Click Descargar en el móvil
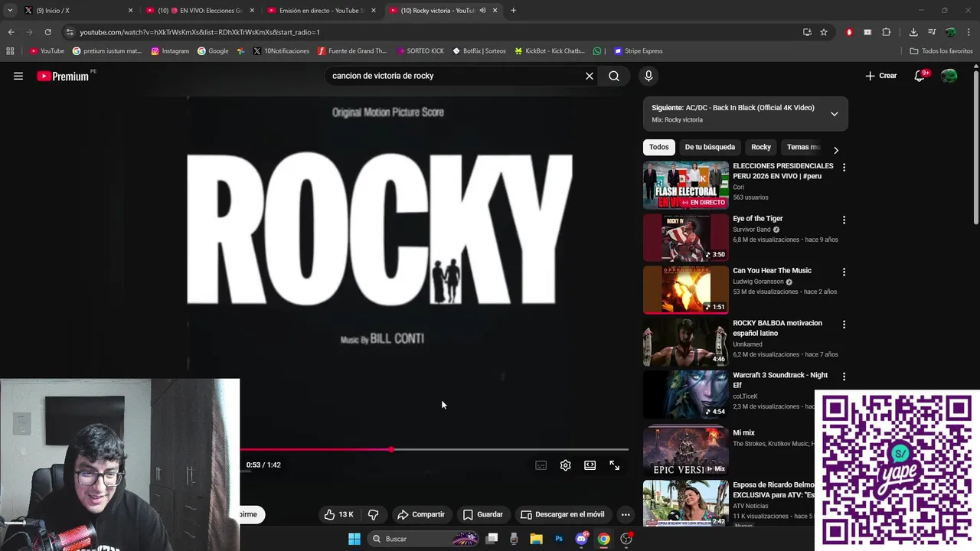Image resolution: width=980 pixels, height=551 pixels. (x=563, y=514)
